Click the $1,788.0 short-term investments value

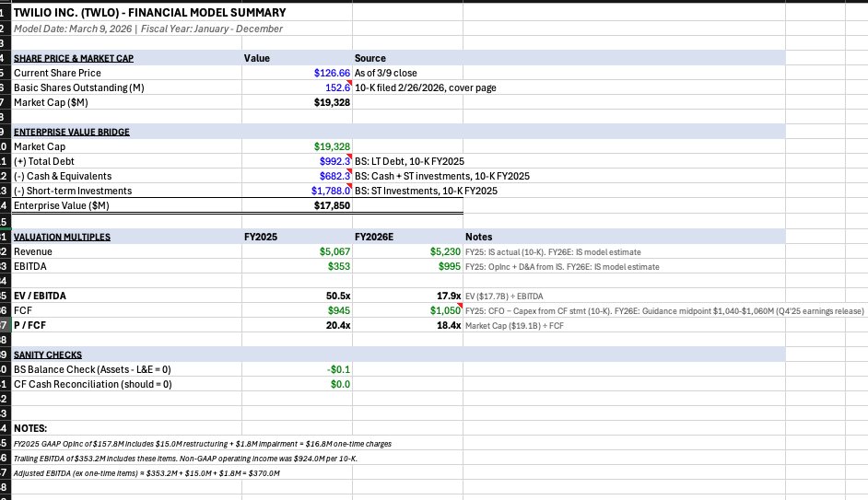[331, 191]
